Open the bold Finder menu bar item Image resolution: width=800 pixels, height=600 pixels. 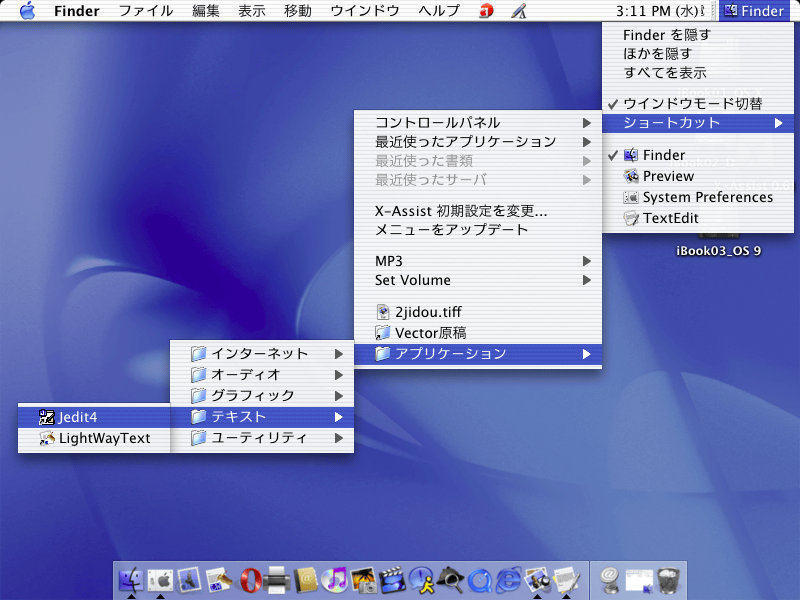click(77, 11)
